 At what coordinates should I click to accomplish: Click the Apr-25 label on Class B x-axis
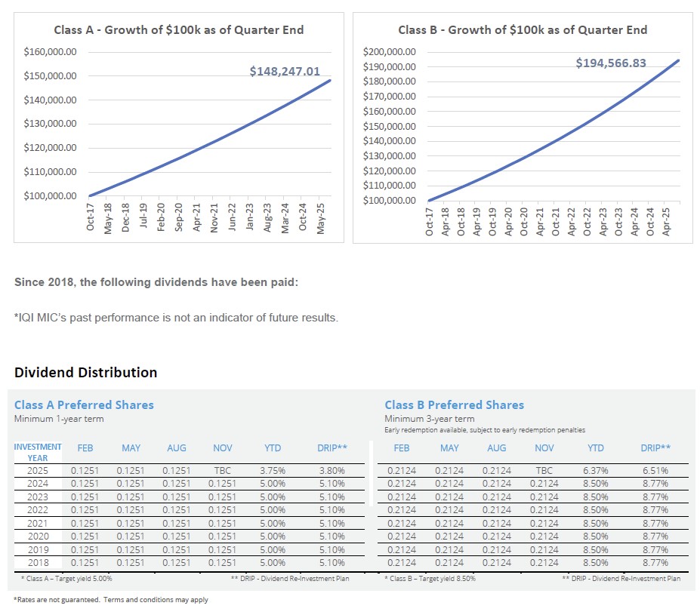pyautogui.click(x=665, y=222)
